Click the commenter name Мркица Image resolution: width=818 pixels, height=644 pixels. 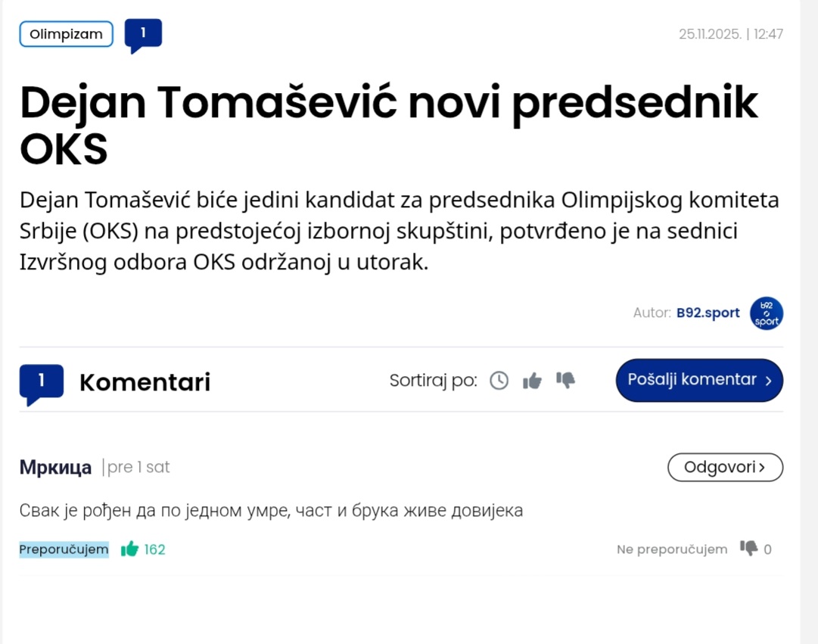click(55, 468)
